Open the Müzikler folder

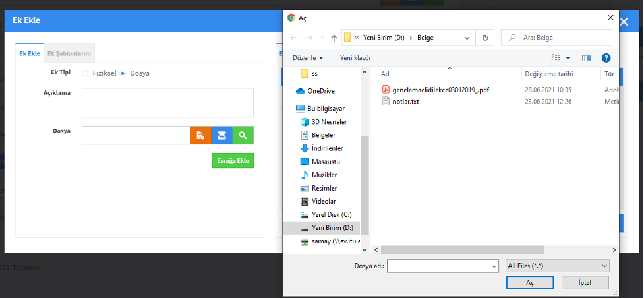319,175
